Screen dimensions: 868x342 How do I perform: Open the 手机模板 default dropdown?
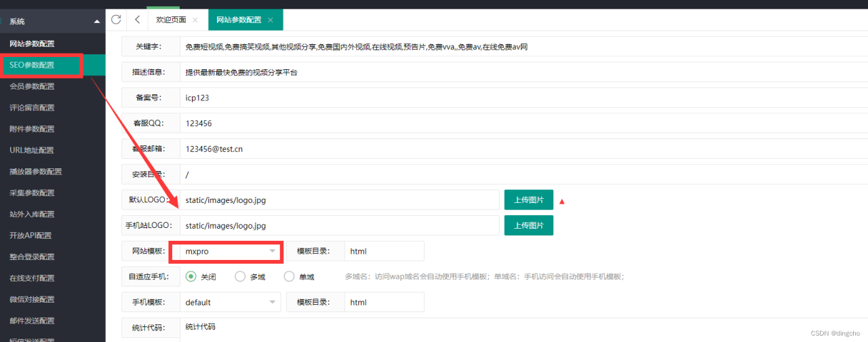[230, 302]
